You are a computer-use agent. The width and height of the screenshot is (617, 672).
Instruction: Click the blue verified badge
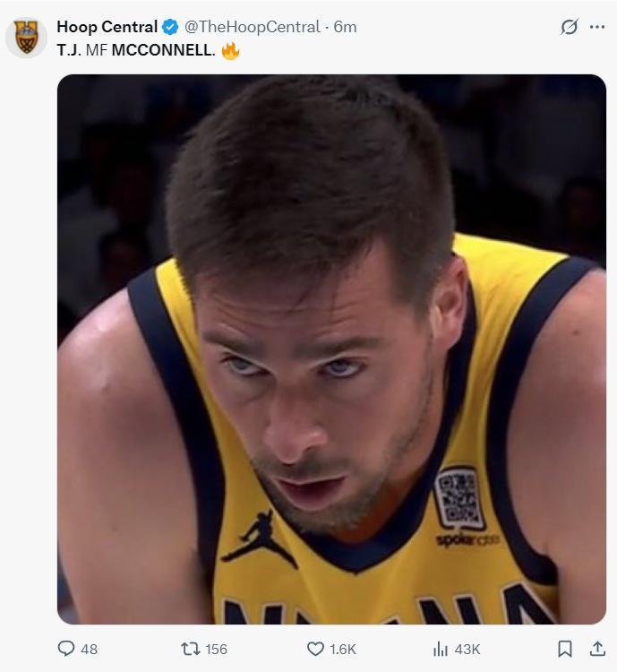click(170, 27)
